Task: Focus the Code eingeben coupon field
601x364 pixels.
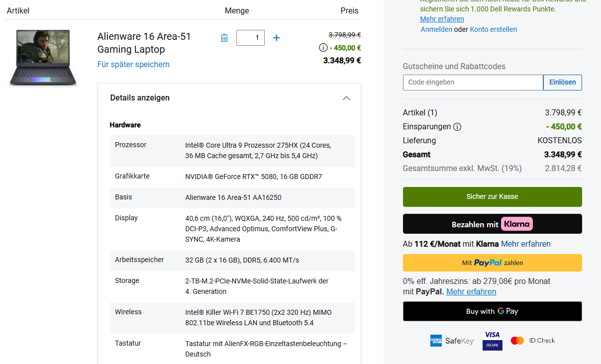Action: coord(473,83)
